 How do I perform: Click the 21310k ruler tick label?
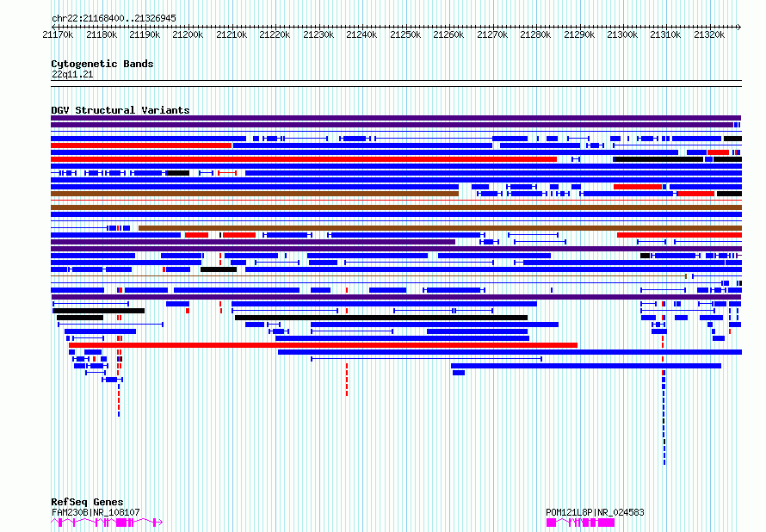(x=665, y=34)
